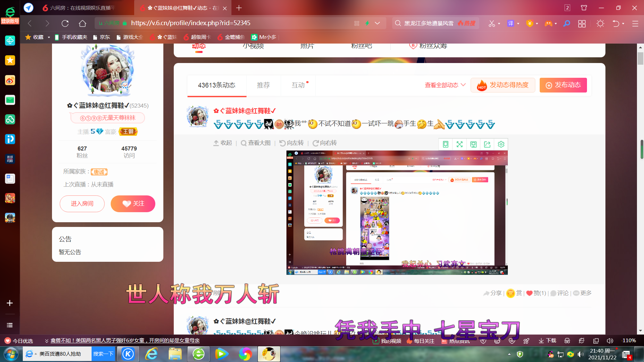Open the game controller extension icon
The image size is (644, 362).
pos(548,23)
